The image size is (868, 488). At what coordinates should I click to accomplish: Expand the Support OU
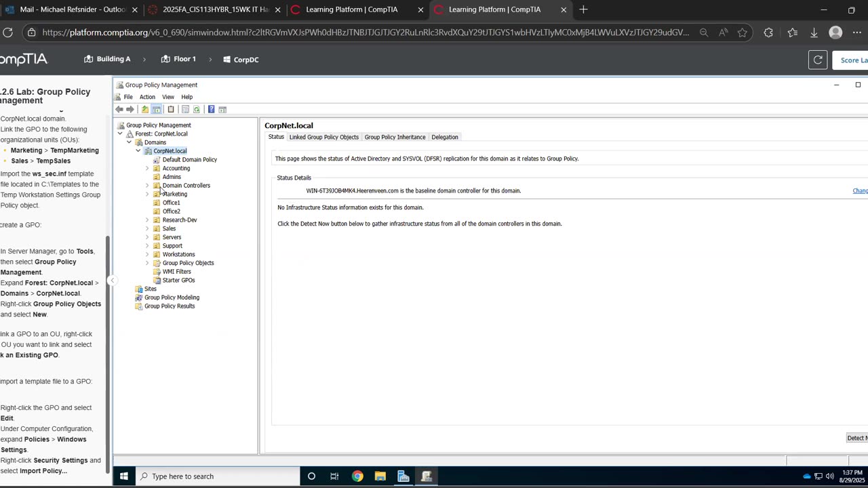coord(147,245)
